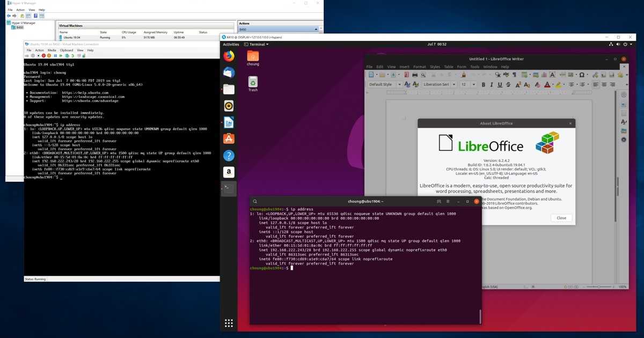
Task: Open Media menu in VM Connection
Action: [52, 50]
